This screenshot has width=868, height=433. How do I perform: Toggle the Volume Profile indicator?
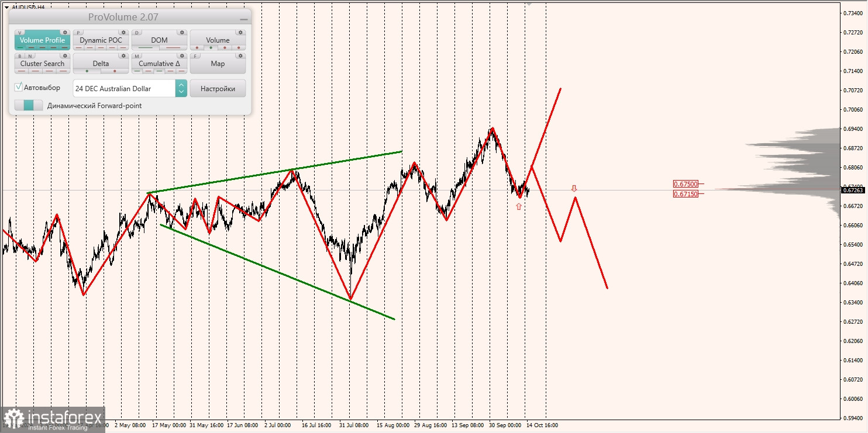pyautogui.click(x=42, y=40)
